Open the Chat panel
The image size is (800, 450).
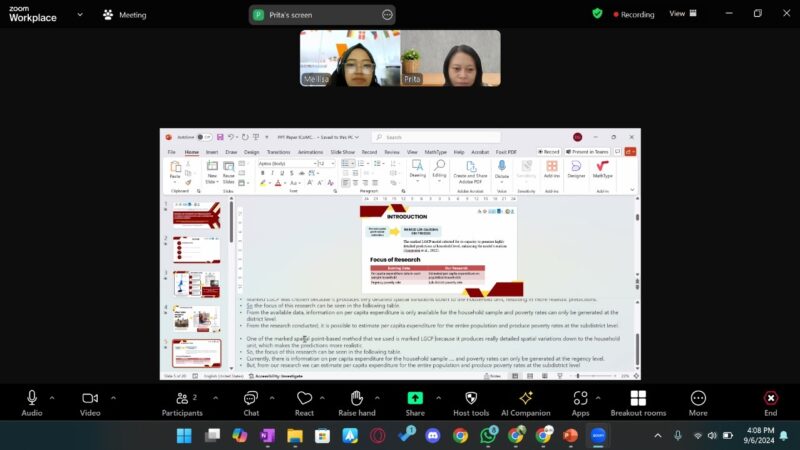(x=251, y=399)
